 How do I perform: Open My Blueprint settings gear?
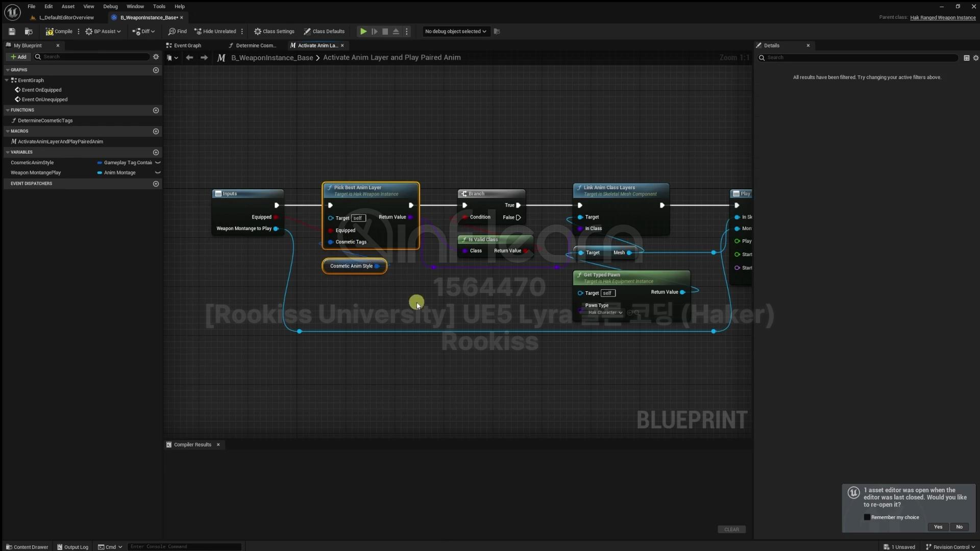pyautogui.click(x=156, y=57)
